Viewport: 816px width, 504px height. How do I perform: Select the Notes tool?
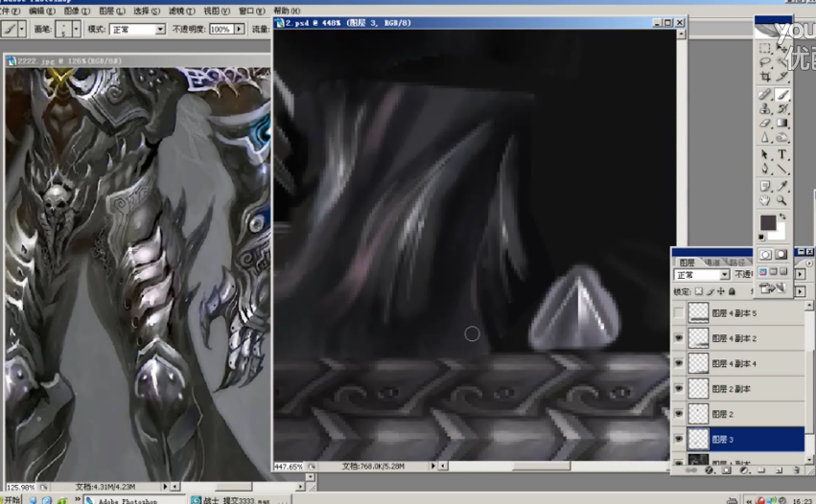[764, 186]
